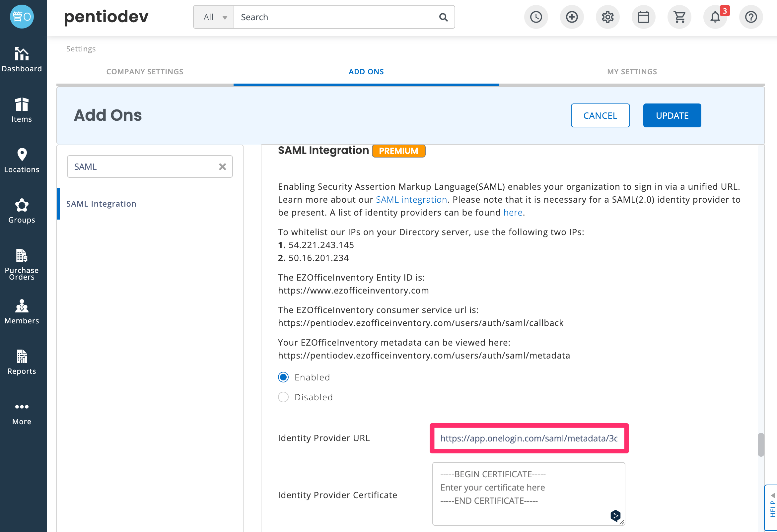Click the pentiodev company name
Screen dimensions: 777x532
coord(106,17)
